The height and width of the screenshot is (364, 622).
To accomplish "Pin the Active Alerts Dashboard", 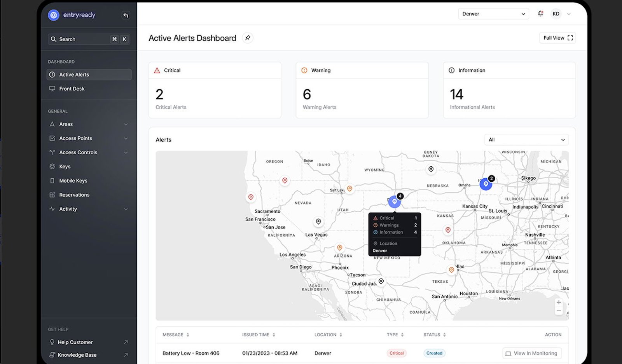I will pos(248,38).
